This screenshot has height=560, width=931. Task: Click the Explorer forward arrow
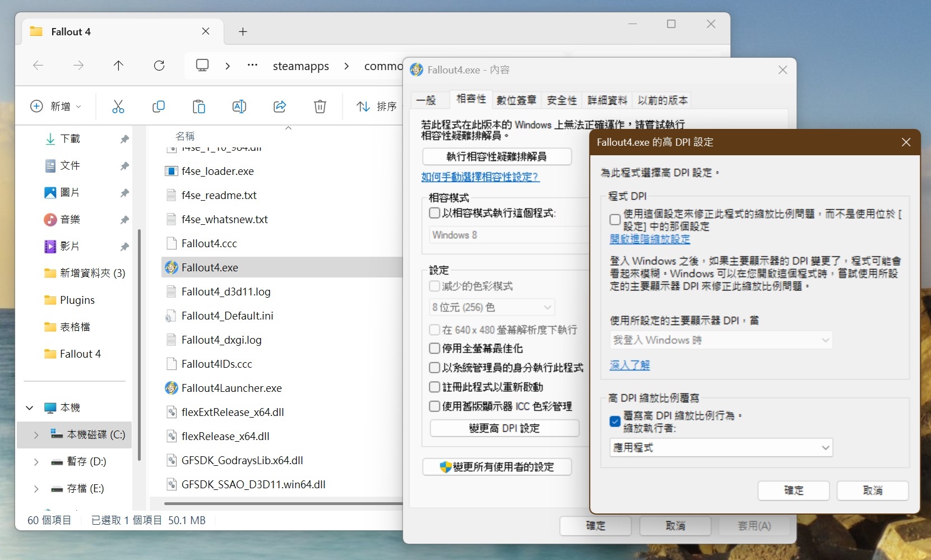(x=78, y=66)
